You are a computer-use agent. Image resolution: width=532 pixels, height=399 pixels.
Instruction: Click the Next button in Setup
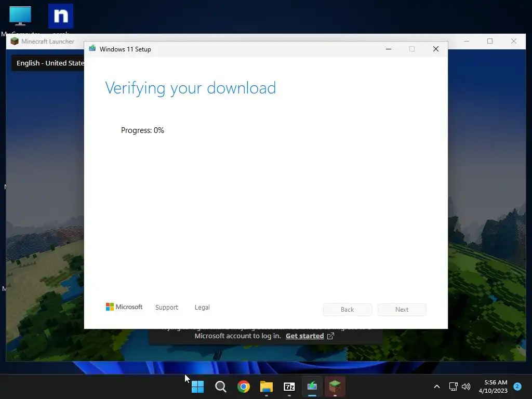402,310
